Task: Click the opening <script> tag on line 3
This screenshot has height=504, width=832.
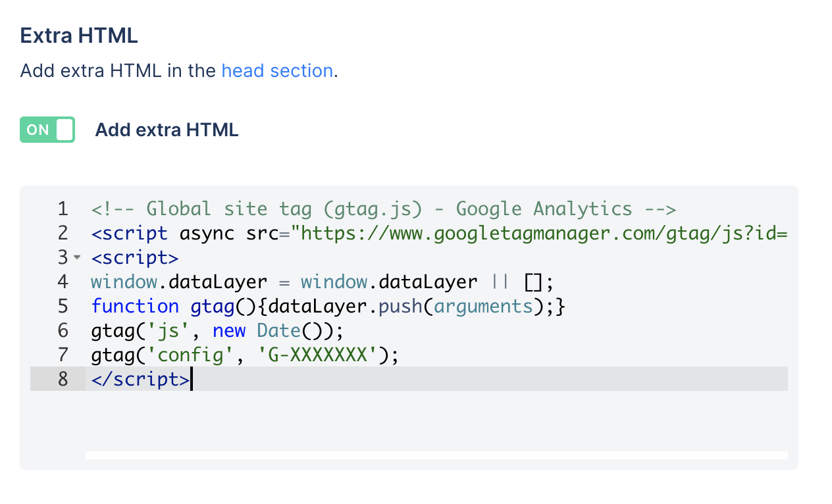Action: pos(135,258)
